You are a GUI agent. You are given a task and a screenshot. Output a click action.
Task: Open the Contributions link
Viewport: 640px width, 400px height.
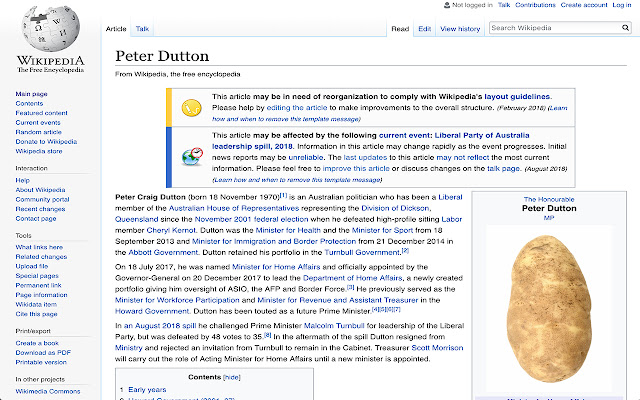click(535, 5)
